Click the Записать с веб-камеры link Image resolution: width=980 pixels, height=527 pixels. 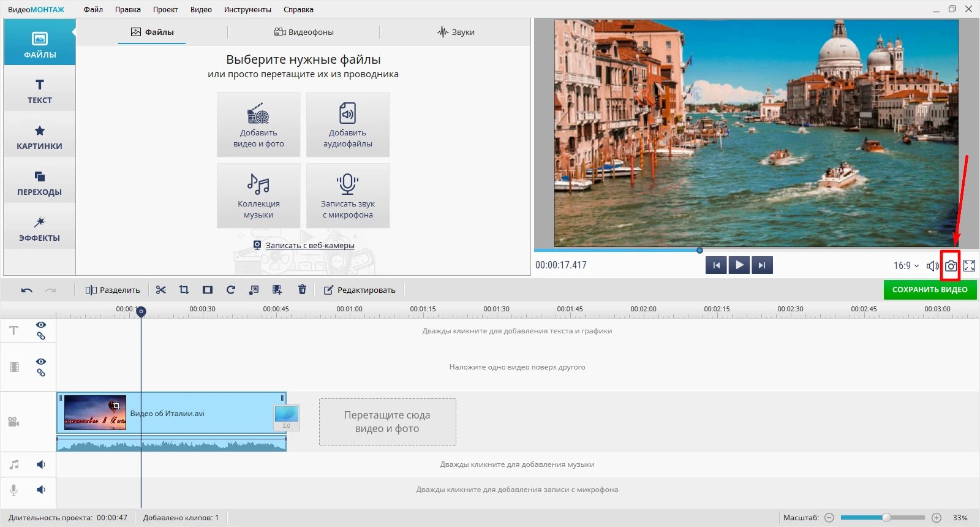pyautogui.click(x=309, y=246)
